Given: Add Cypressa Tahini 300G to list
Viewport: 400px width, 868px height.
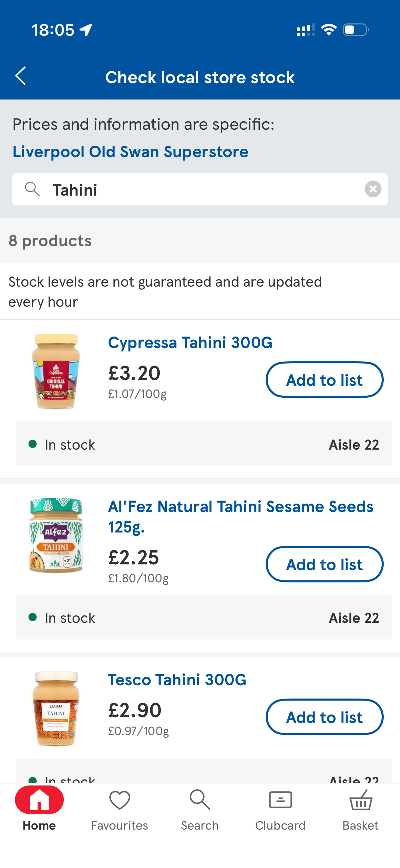Looking at the screenshot, I should (324, 380).
